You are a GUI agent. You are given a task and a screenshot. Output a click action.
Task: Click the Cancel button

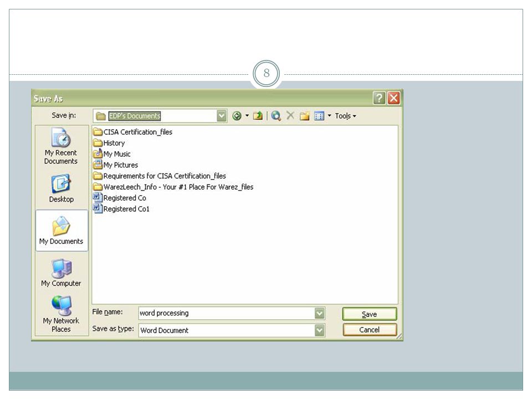(370, 330)
